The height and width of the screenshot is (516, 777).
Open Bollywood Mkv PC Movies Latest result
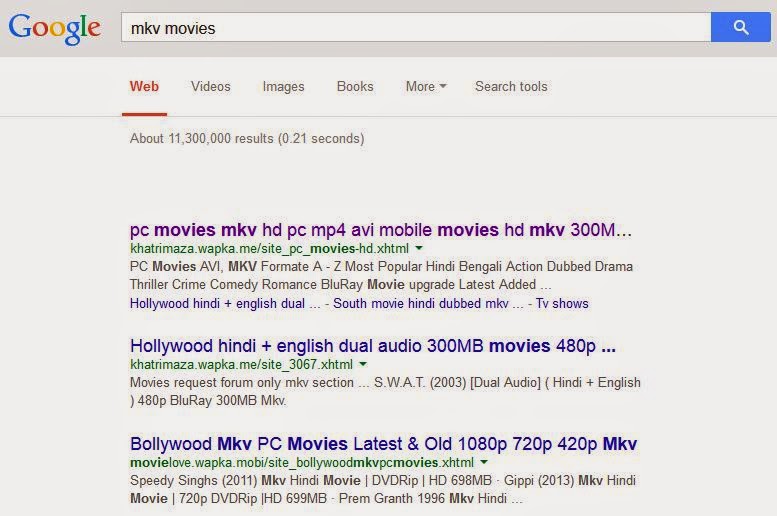[x=383, y=444]
